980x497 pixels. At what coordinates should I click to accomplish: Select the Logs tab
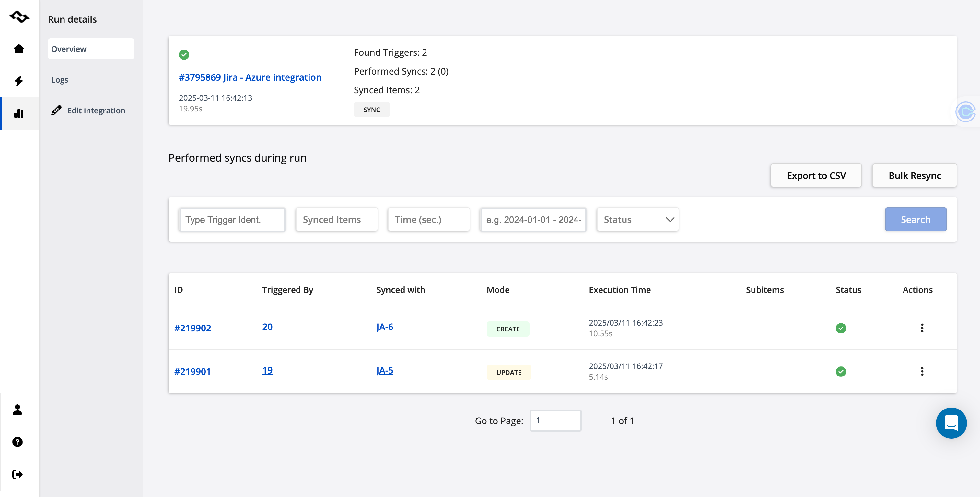tap(60, 79)
